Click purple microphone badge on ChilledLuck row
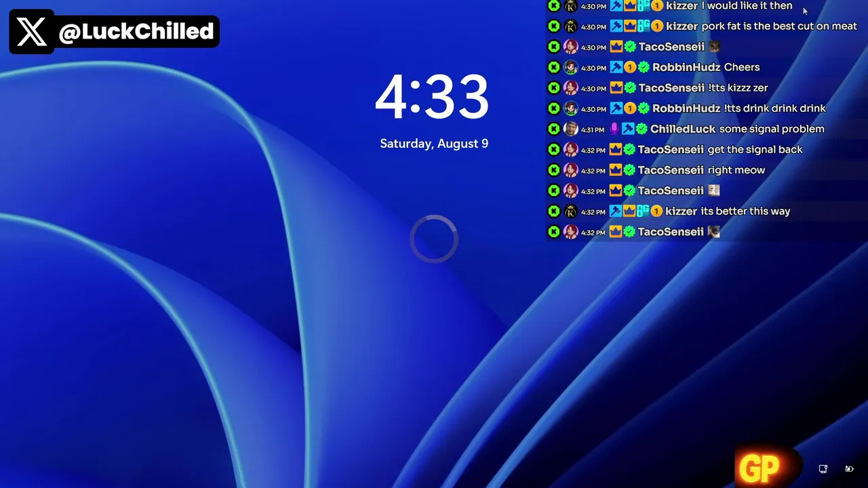This screenshot has width=868, height=488. (x=614, y=129)
